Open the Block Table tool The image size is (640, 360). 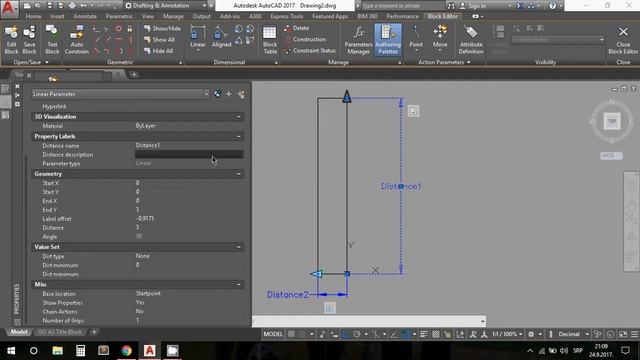pos(270,40)
